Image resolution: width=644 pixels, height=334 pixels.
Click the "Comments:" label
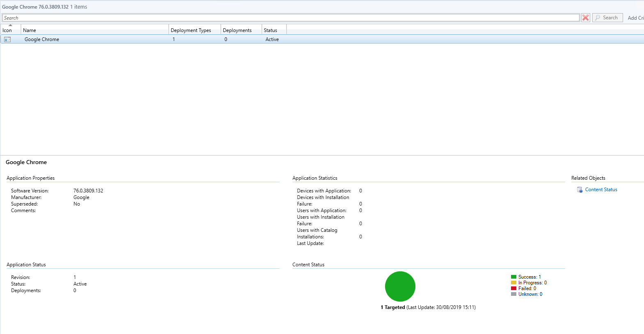point(23,210)
